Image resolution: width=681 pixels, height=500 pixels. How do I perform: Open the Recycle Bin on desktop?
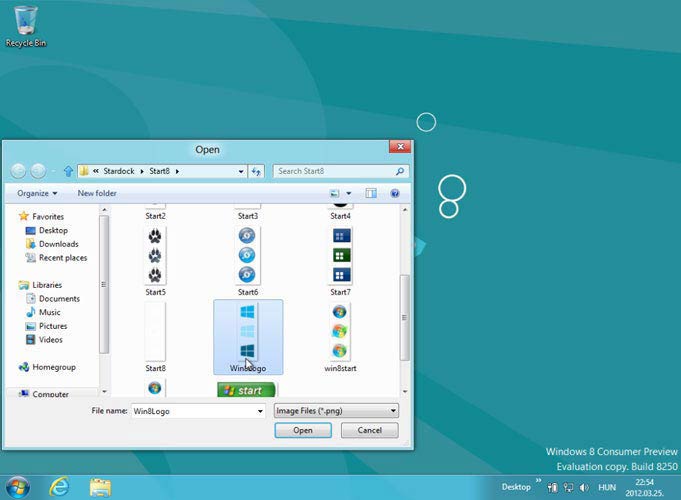point(26,22)
